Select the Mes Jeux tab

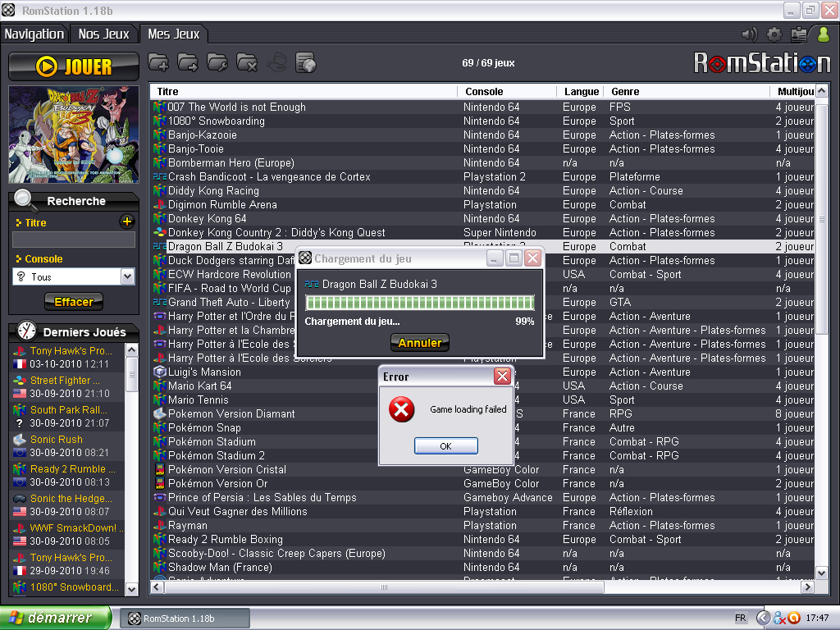pyautogui.click(x=174, y=34)
